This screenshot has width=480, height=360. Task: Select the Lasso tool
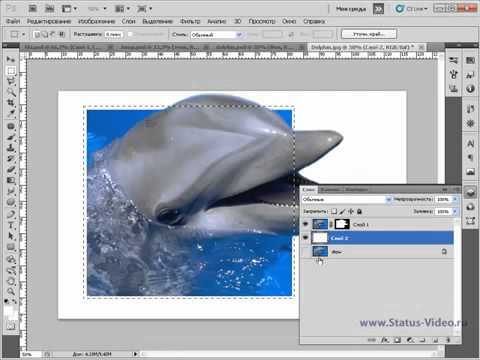11,81
